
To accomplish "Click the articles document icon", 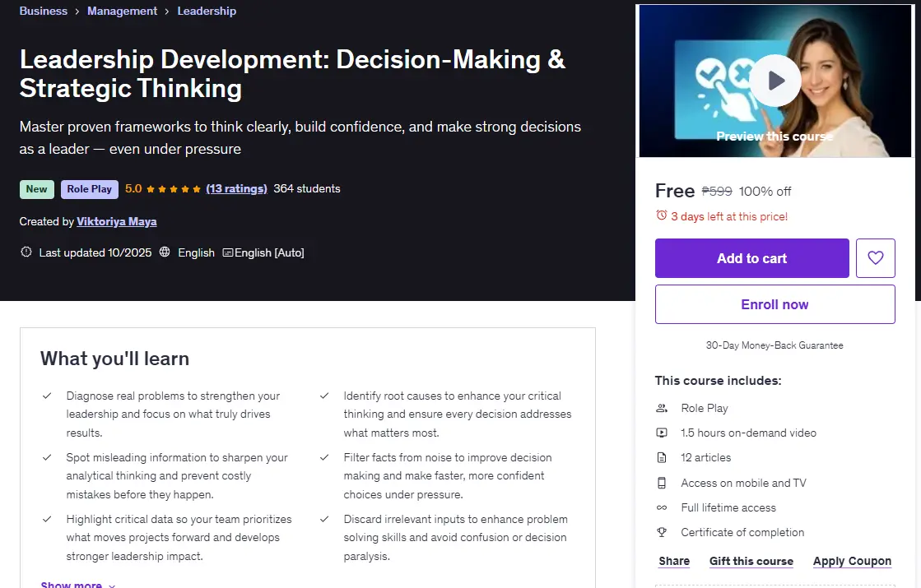I will click(662, 458).
